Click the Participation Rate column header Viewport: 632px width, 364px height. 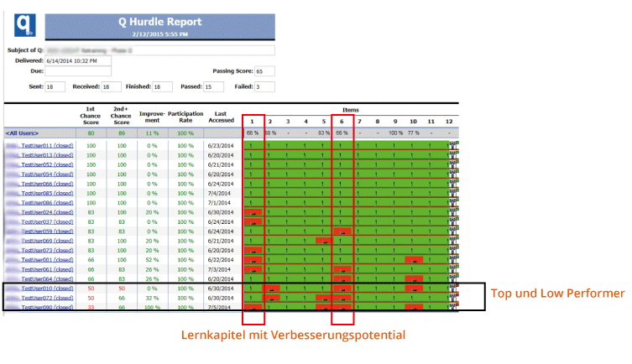pos(185,117)
